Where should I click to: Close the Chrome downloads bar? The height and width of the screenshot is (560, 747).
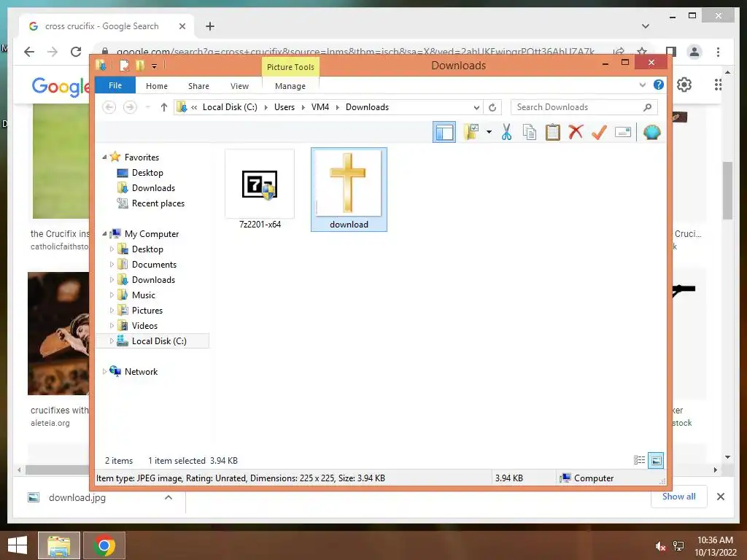pyautogui.click(x=721, y=497)
